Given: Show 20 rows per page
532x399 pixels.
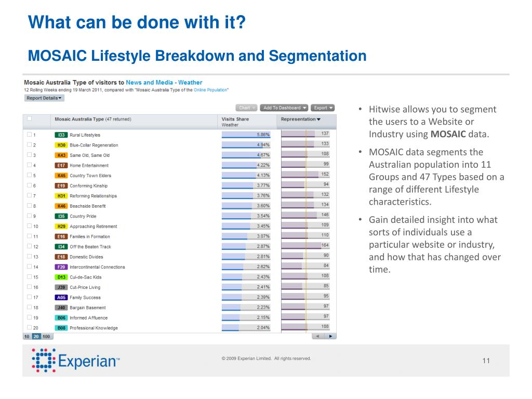Looking at the screenshot, I should coord(36,337).
